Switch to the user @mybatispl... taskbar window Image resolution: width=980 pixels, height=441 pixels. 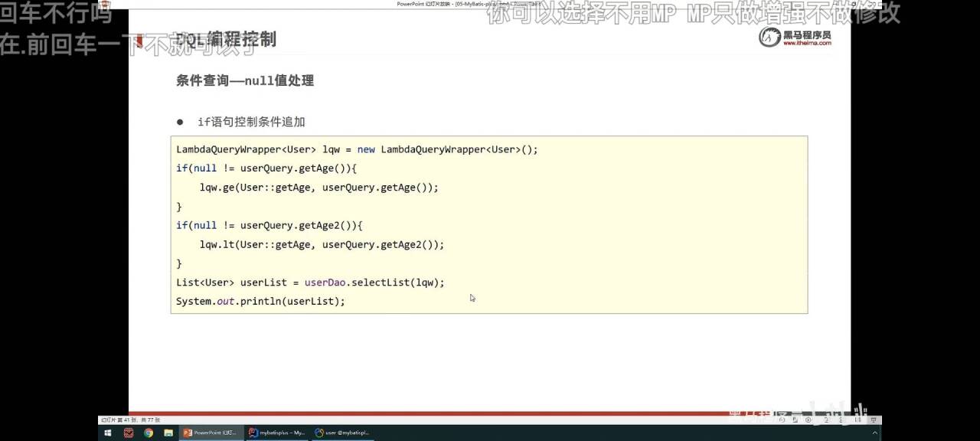[342, 433]
